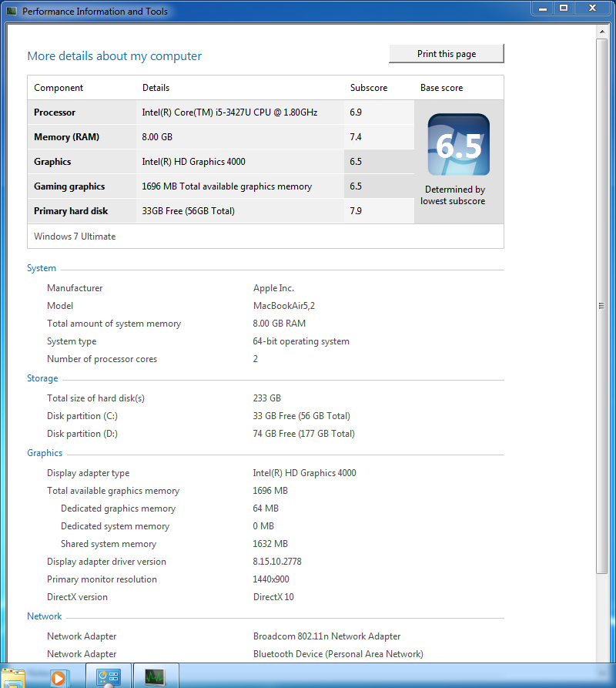Launch Windows Media Player from taskbar
Screen dimensions: 616x688
click(x=60, y=678)
